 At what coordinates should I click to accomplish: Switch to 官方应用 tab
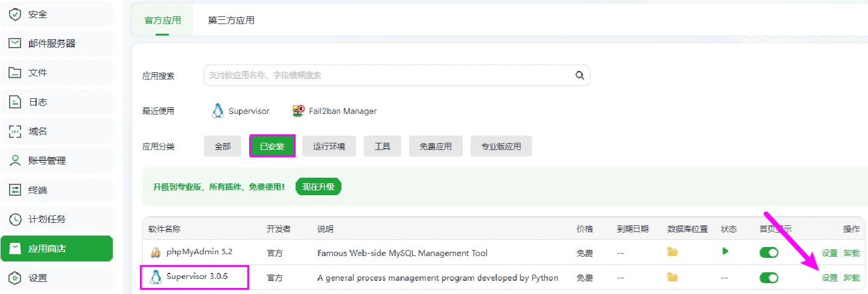pyautogui.click(x=162, y=20)
